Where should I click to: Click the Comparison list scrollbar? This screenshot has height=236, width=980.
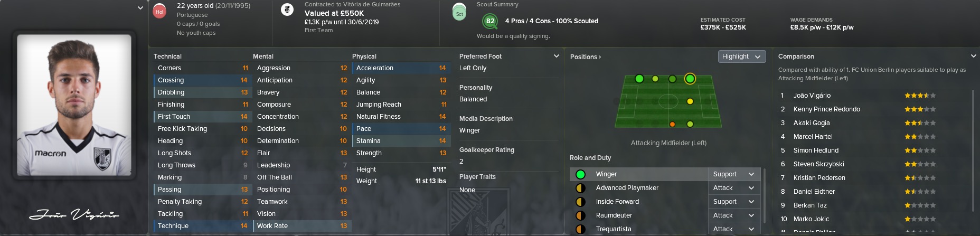[x=973, y=158]
